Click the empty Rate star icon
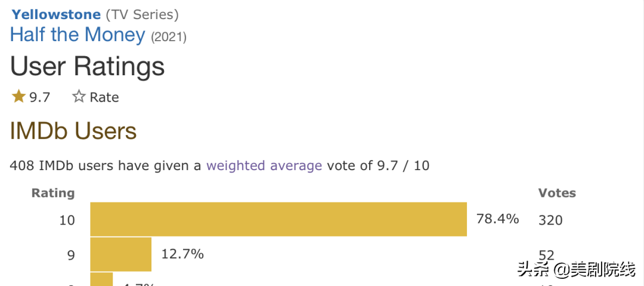Screen dimensions: 644x286 click(x=79, y=97)
